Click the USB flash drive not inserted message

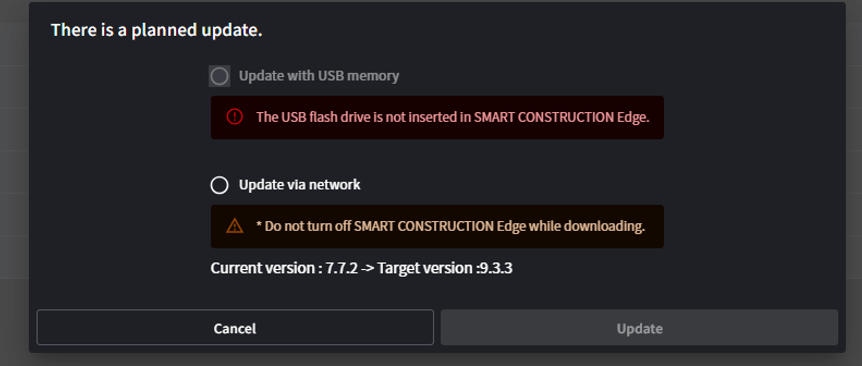tap(453, 117)
